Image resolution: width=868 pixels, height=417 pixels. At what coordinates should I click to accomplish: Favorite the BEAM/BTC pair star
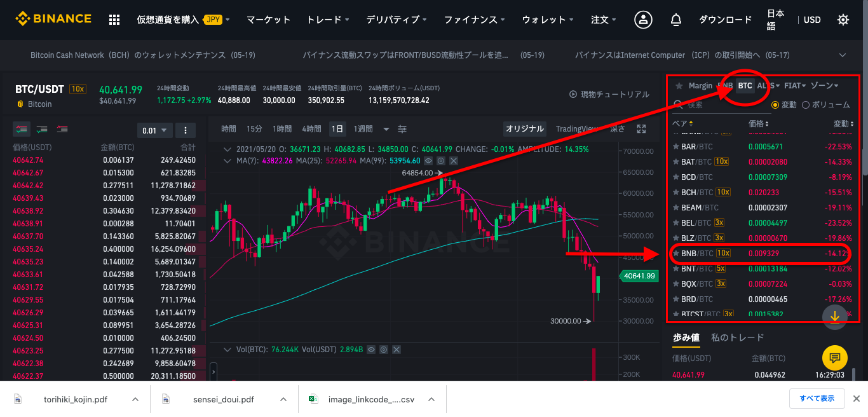point(676,207)
